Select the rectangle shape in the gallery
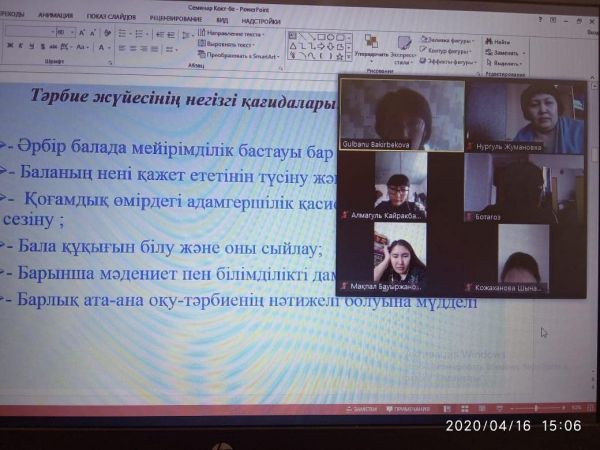 321,37
